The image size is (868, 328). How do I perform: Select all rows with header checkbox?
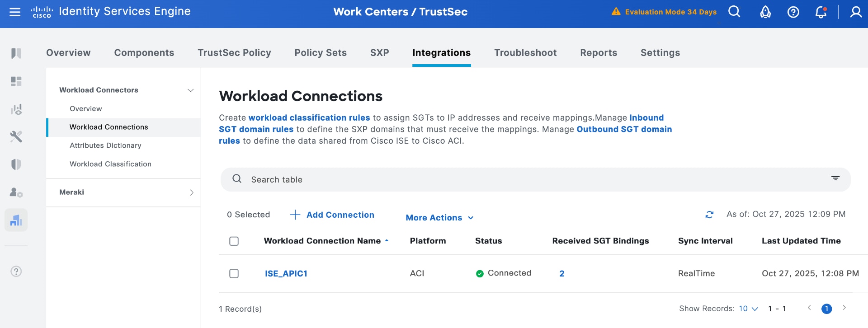pyautogui.click(x=234, y=241)
